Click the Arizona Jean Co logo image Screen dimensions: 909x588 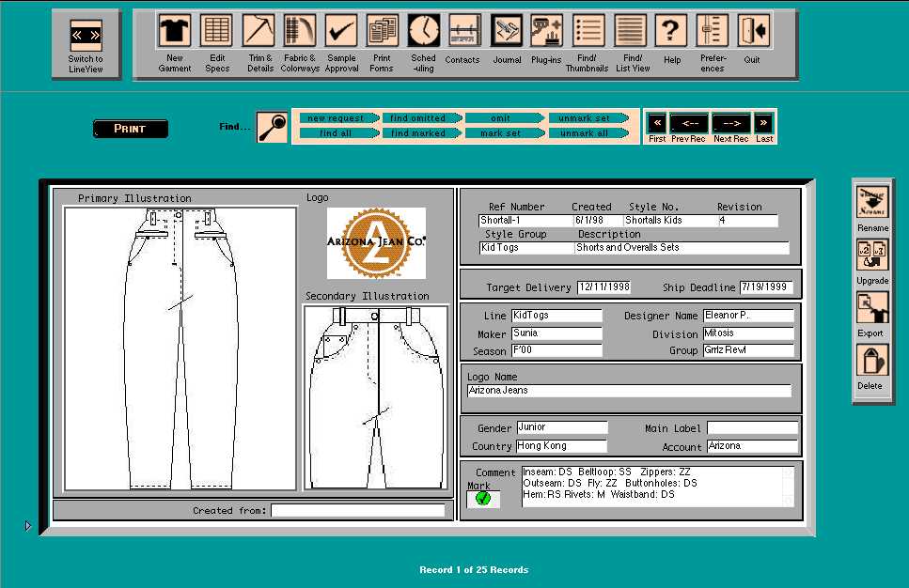pos(376,243)
